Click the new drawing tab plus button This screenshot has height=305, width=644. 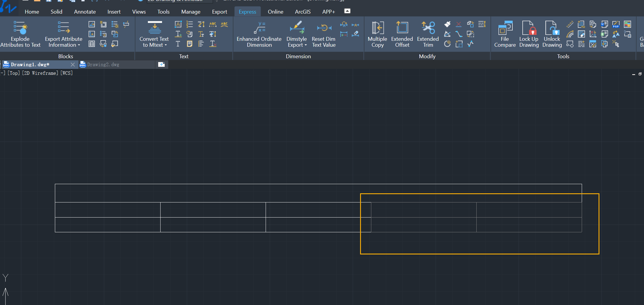tap(161, 64)
